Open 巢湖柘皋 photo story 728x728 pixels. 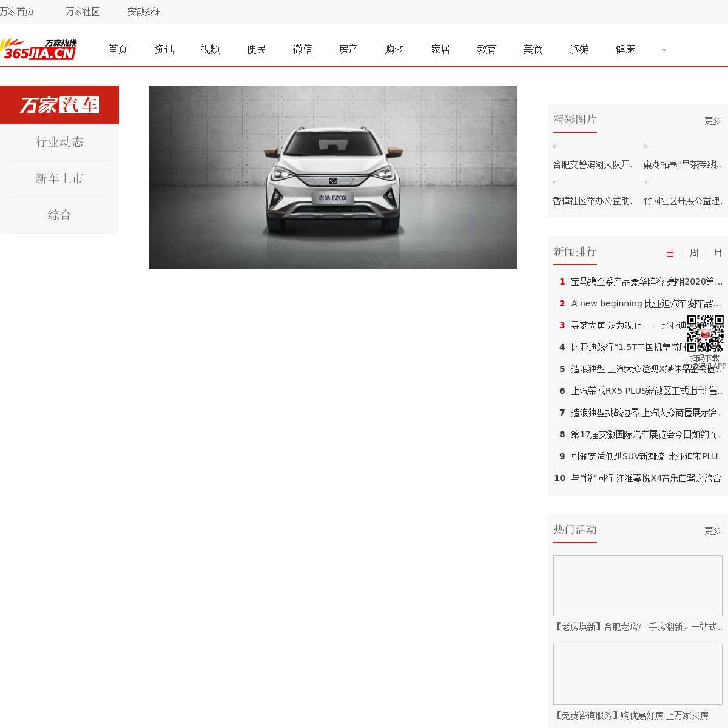coord(683,164)
